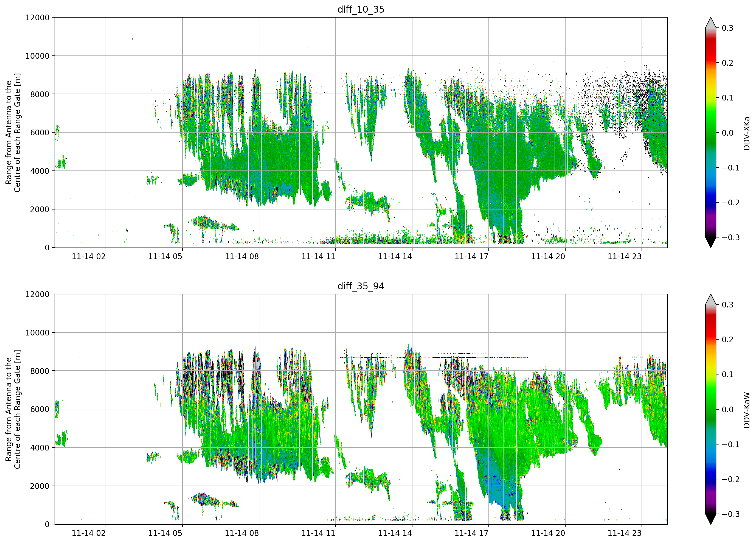Click the −0.2 tick on DDV-KaW colorbar
The image size is (756, 543).
click(731, 480)
